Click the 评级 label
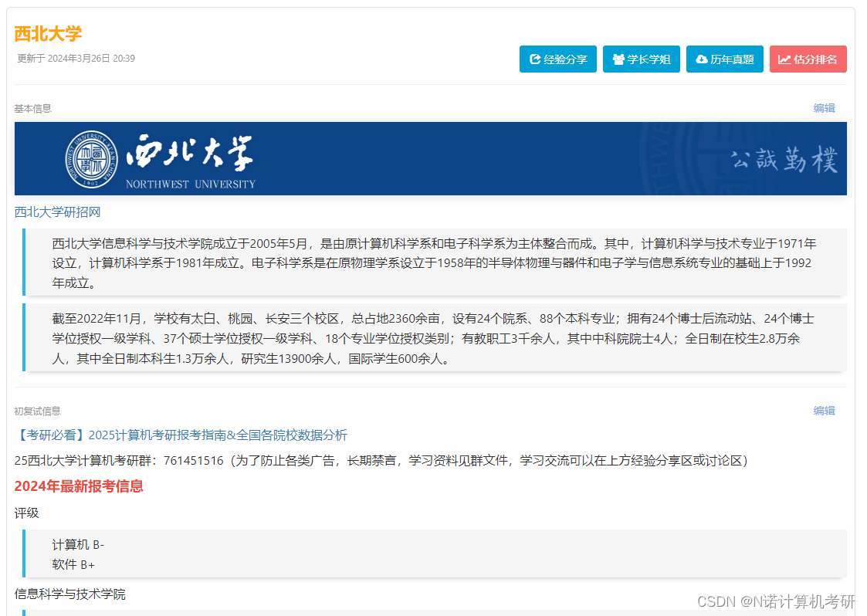Image resolution: width=867 pixels, height=616 pixels. (x=26, y=513)
